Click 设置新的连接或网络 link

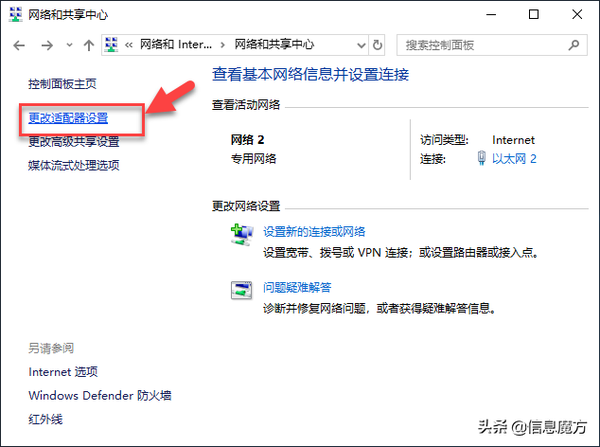point(314,232)
